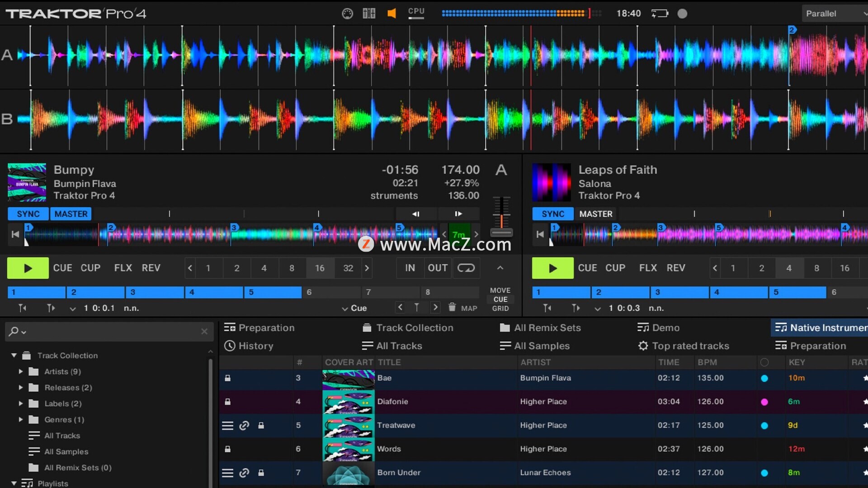Select loop size 32 on deck A
Screen dimensions: 868x488
(348, 268)
